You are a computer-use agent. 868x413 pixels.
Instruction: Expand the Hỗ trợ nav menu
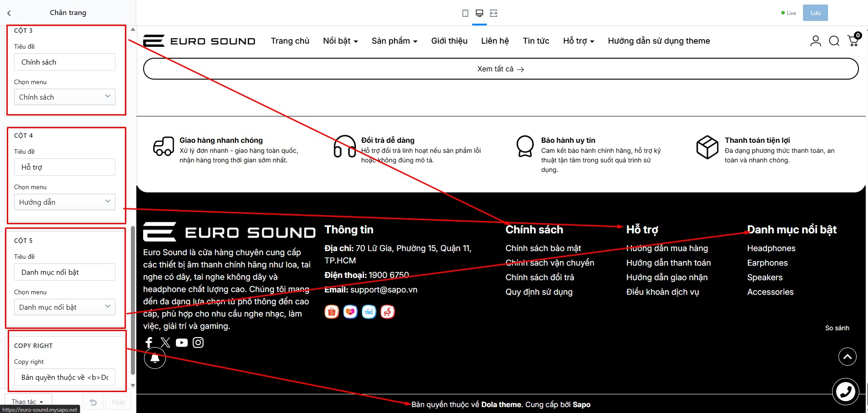pyautogui.click(x=579, y=41)
